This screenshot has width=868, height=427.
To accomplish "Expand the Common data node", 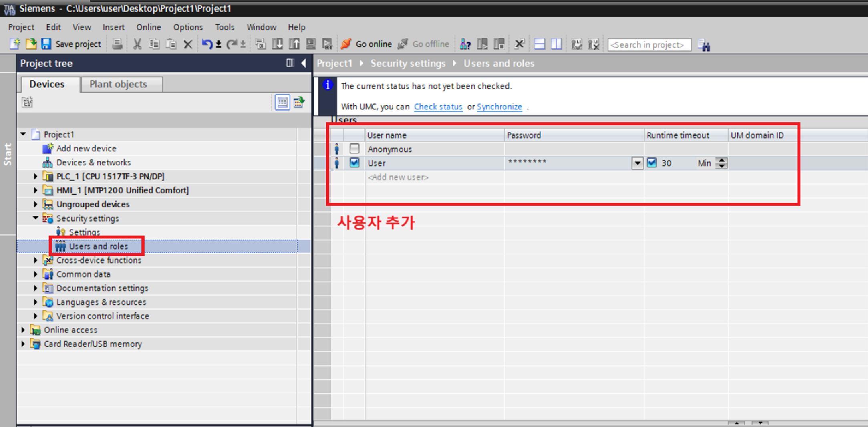I will (x=36, y=274).
